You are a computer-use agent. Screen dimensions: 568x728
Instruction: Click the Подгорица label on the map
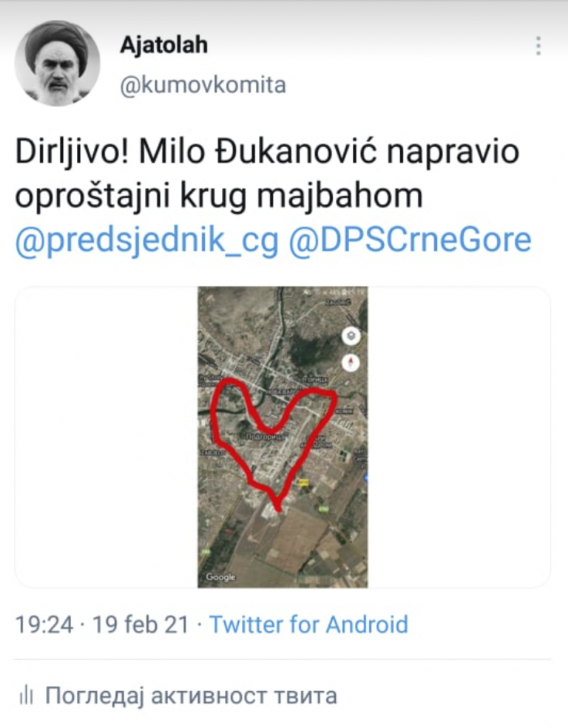tap(265, 436)
